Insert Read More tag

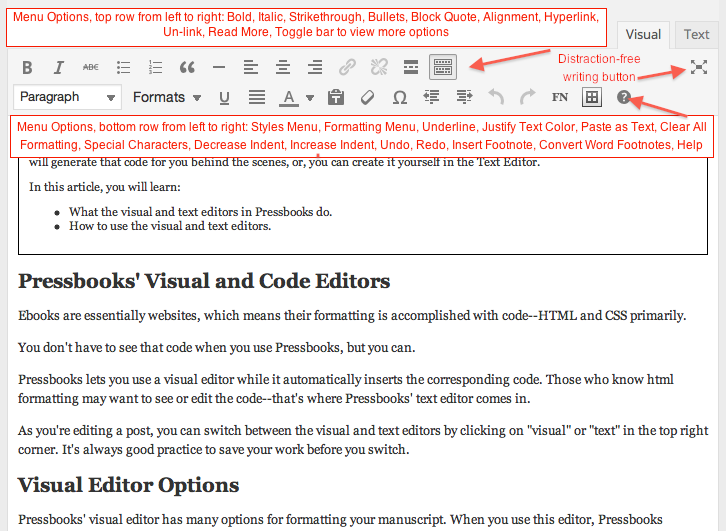coord(411,68)
